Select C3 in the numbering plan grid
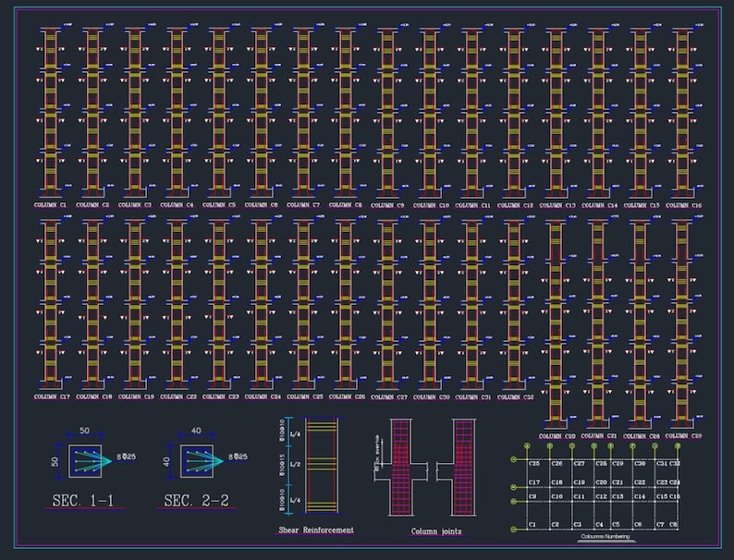 (577, 525)
